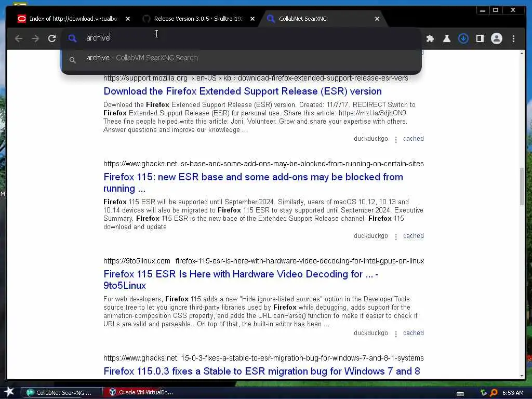Open 'Firefox 115 ESR Is Here' 9to5Linux result
Screen dimensions: 532x399
point(241,280)
